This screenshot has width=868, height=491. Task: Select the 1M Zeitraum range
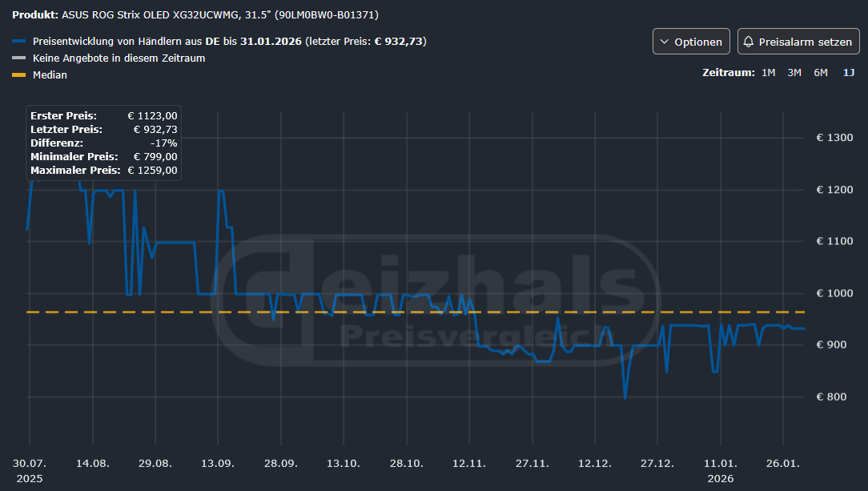coord(769,73)
